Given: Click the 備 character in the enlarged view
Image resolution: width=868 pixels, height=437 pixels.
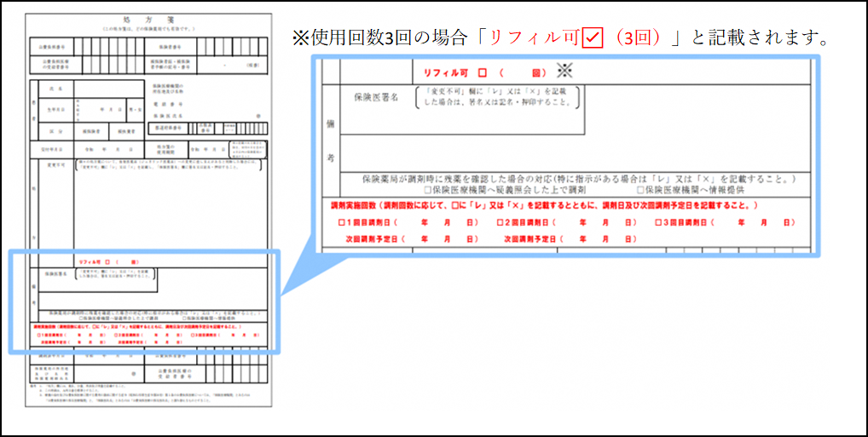Looking at the screenshot, I should pos(331,124).
